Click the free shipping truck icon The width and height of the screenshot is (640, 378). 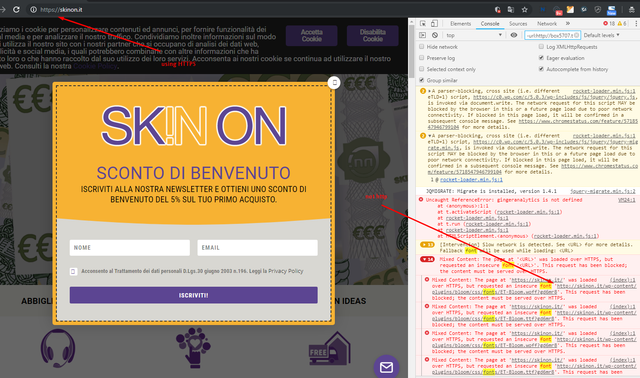coord(330,348)
